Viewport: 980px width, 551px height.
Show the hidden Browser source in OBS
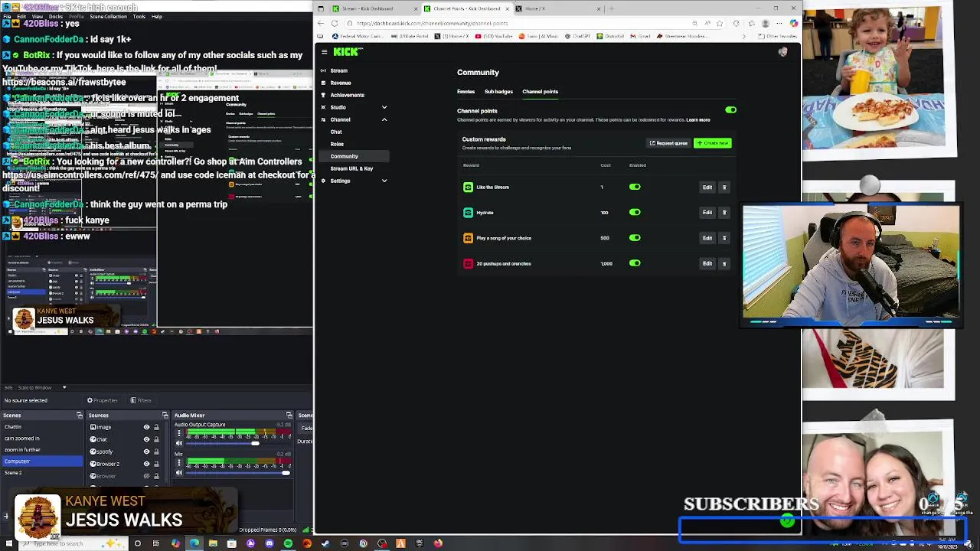(x=146, y=476)
